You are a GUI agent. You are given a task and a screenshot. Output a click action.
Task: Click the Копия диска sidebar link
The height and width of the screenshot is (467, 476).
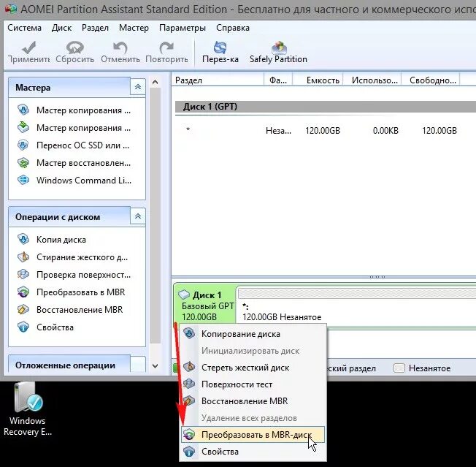pyautogui.click(x=61, y=240)
